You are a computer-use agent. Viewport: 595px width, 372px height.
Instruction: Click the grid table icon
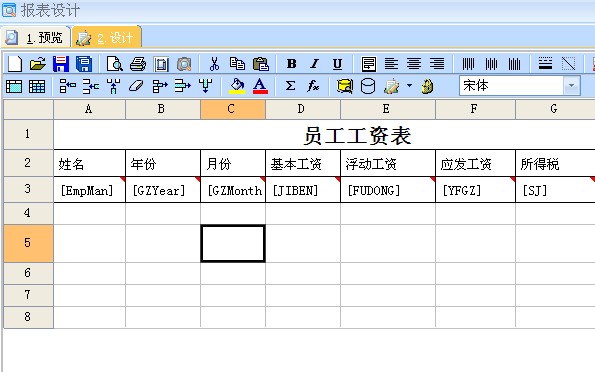(37, 87)
